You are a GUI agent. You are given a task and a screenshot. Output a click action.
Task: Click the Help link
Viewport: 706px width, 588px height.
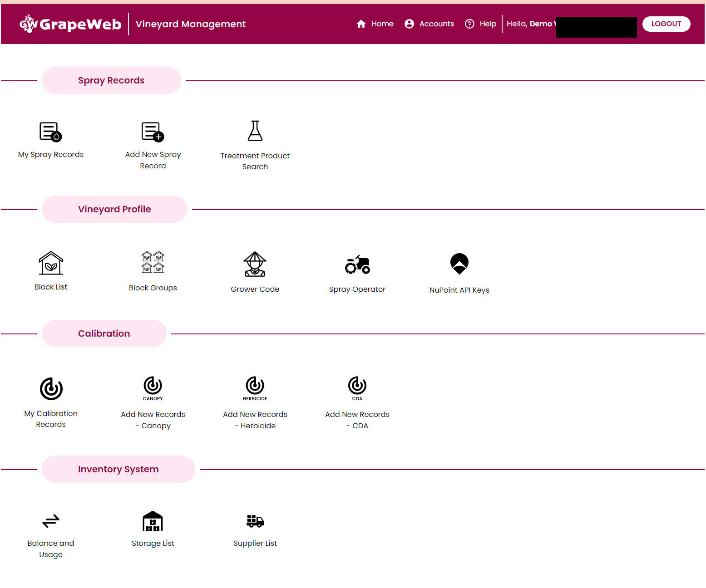tap(480, 24)
